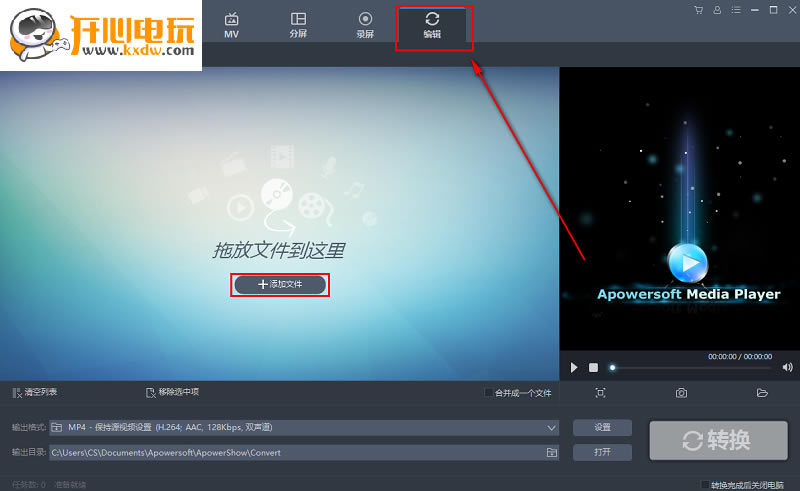Open the snapshot folder icon under player
Viewport: 800px width, 491px height.
762,393
